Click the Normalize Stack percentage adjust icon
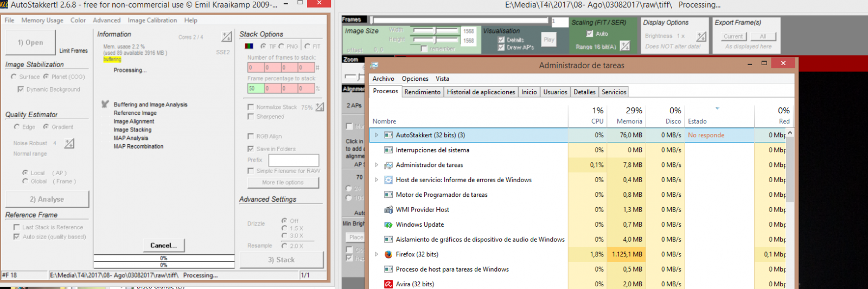Image resolution: width=868 pixels, height=289 pixels. tap(320, 107)
